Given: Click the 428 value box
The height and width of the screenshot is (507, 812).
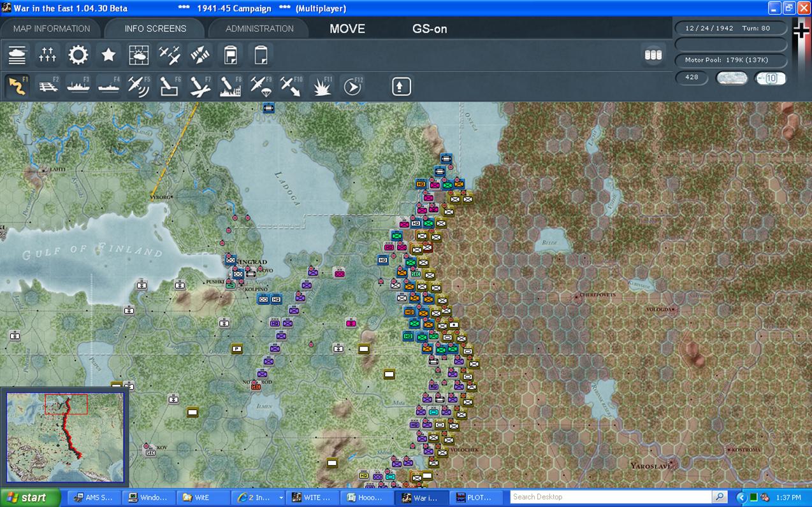Looking at the screenshot, I should click(x=692, y=77).
